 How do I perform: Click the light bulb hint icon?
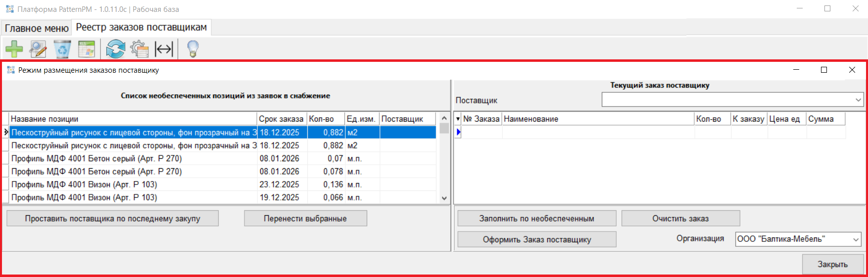point(193,49)
